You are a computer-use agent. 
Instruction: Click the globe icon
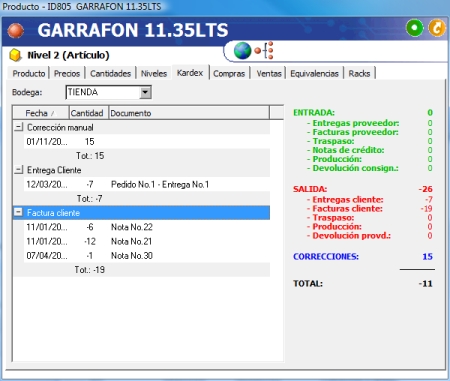tap(242, 51)
